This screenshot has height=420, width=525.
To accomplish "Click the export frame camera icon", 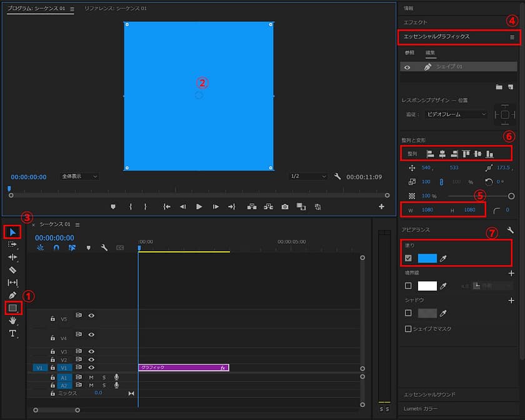I will pos(285,206).
